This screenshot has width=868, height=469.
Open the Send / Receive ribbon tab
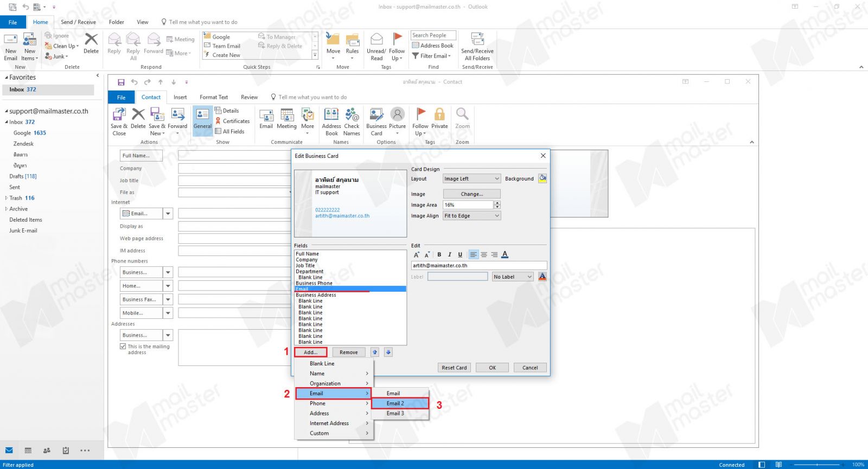point(78,22)
